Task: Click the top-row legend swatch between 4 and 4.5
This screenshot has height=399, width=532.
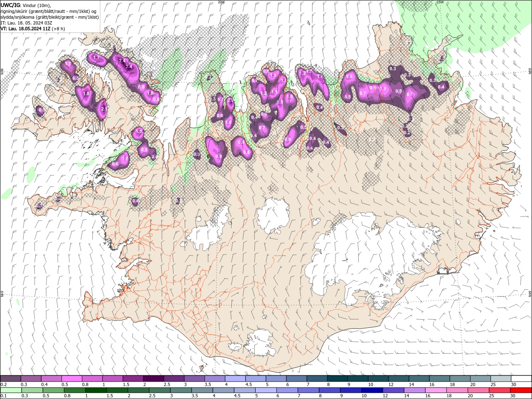Action: click(235, 379)
